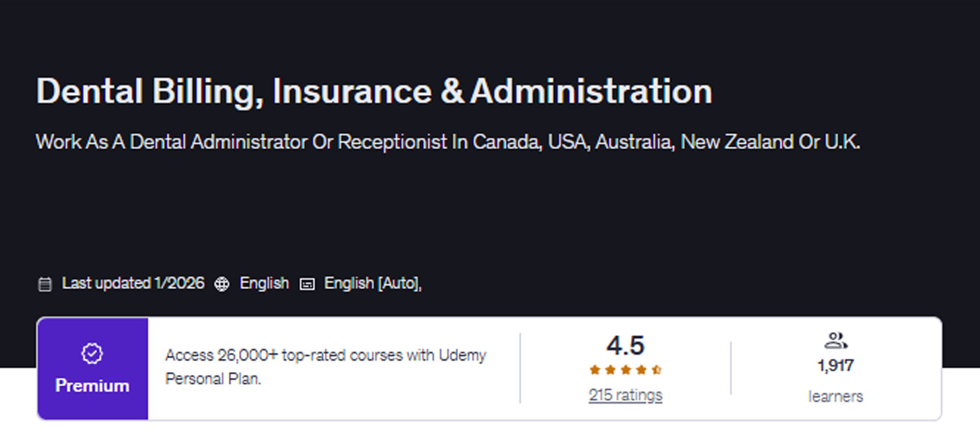Click the learners caption text

[x=835, y=397]
